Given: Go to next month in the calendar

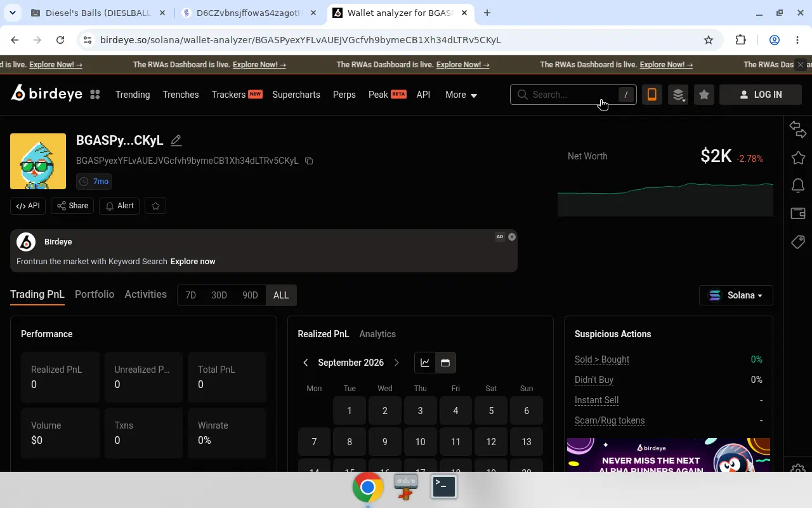Looking at the screenshot, I should point(397,363).
